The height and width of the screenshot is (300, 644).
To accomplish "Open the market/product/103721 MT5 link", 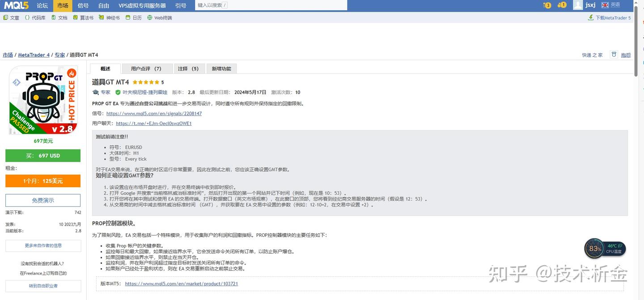I will coord(182,284).
